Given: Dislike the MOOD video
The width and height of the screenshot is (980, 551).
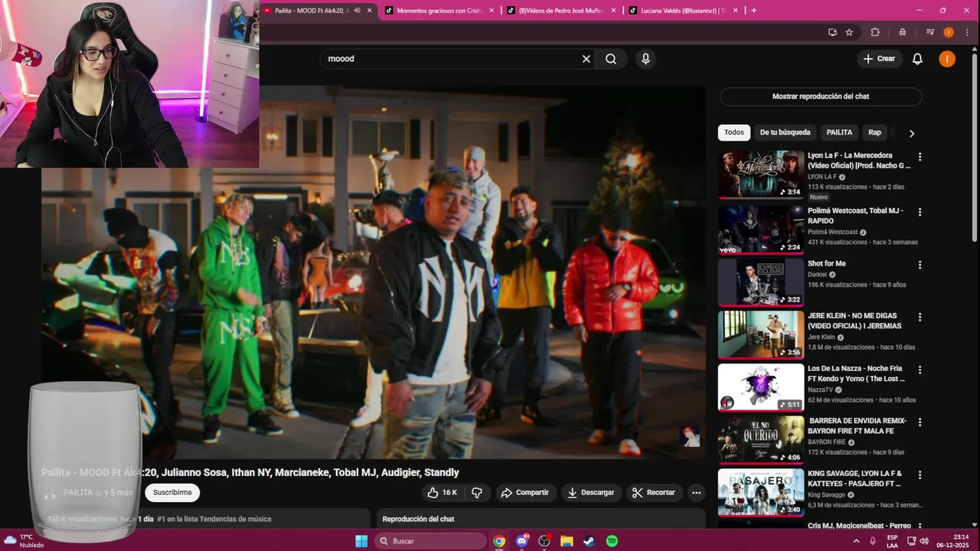Looking at the screenshot, I should point(477,493).
